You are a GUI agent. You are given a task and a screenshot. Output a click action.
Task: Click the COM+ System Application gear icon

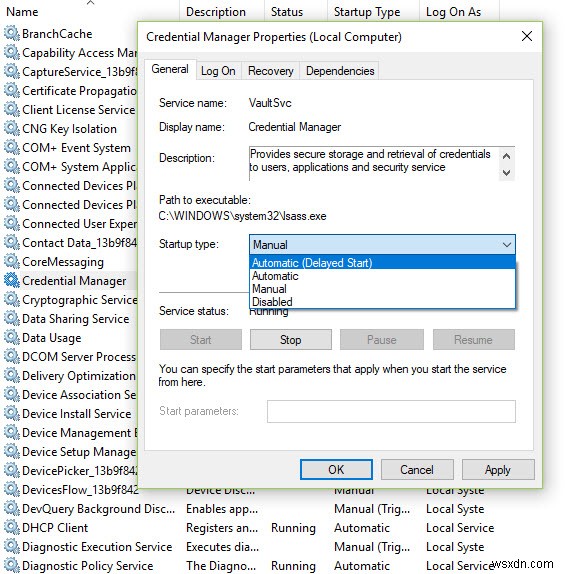pos(12,167)
